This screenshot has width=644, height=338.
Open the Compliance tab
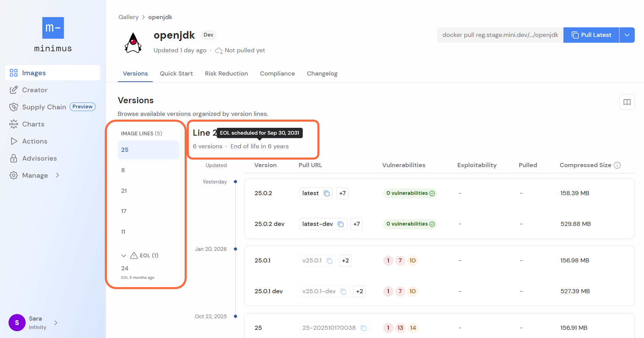[x=277, y=73]
